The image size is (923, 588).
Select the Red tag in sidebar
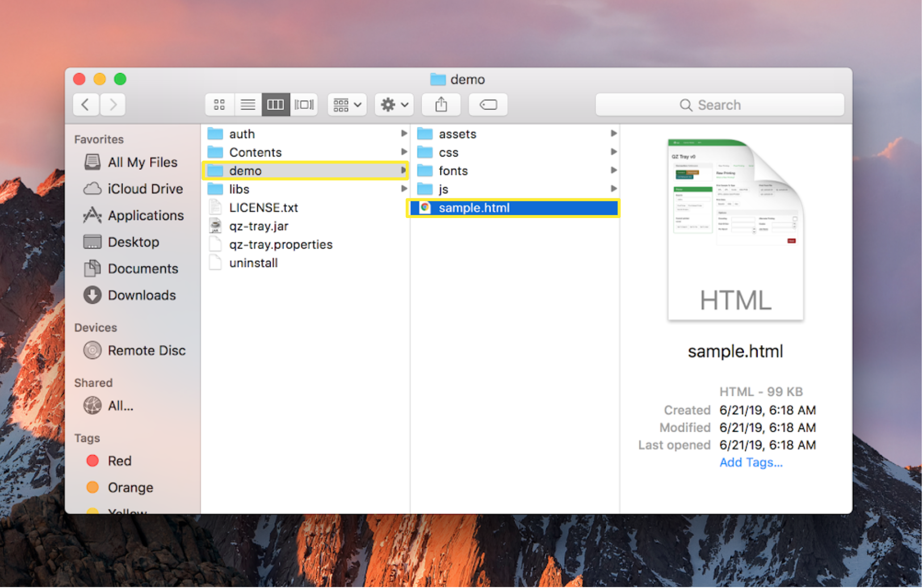[x=119, y=461]
